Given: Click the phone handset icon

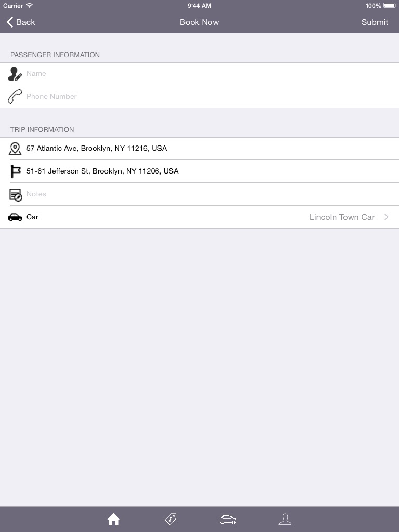Looking at the screenshot, I should [15, 96].
